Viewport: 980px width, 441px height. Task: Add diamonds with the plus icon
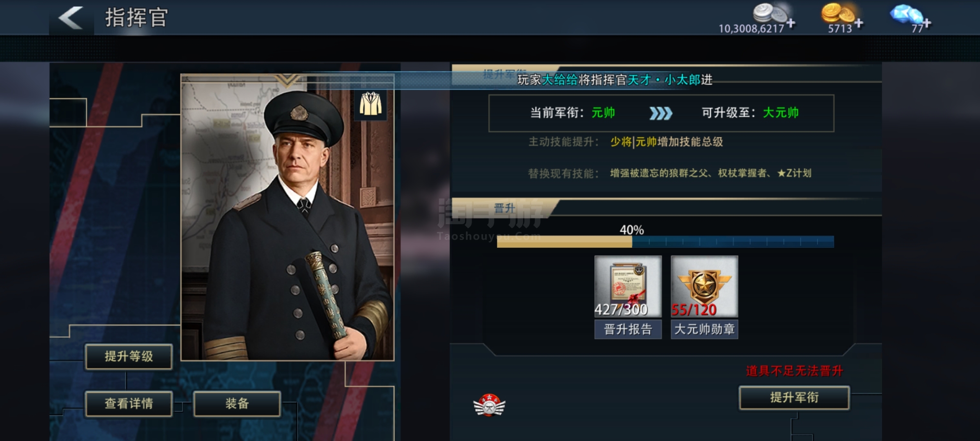coord(927,23)
